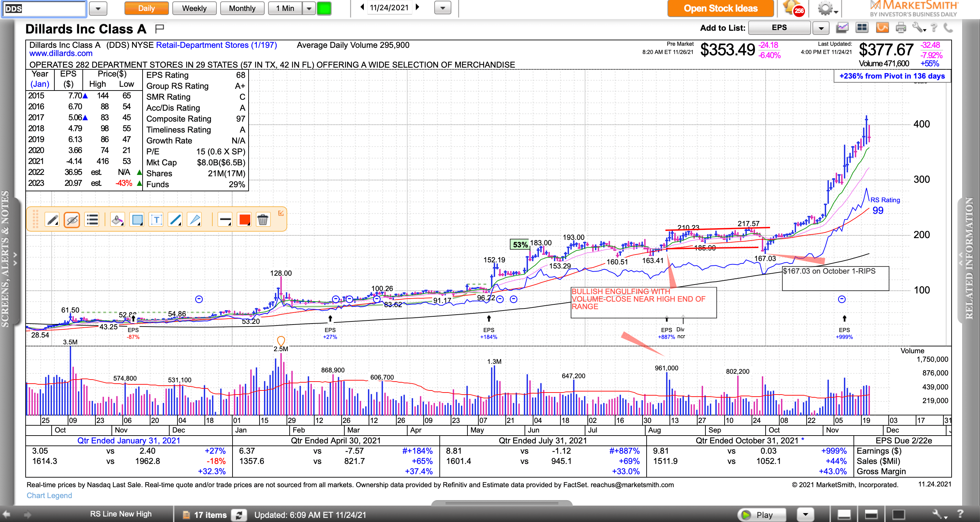Select the small bottom panel layout icon
Image resolution: width=980 pixels, height=522 pixels.
pyautogui.click(x=844, y=515)
